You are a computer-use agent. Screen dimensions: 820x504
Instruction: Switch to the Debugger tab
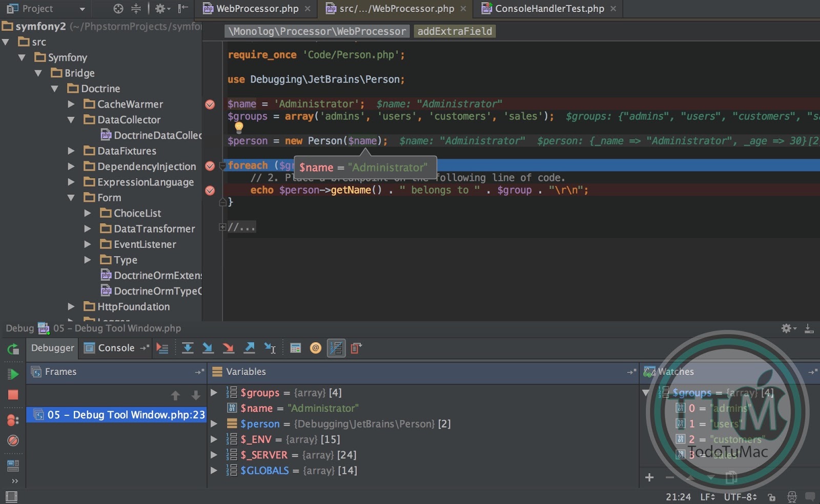[52, 348]
